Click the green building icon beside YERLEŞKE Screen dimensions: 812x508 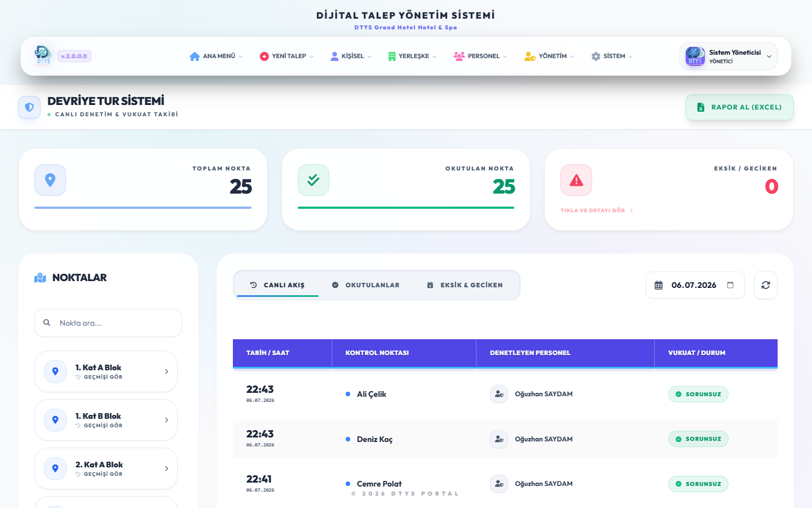pos(392,56)
